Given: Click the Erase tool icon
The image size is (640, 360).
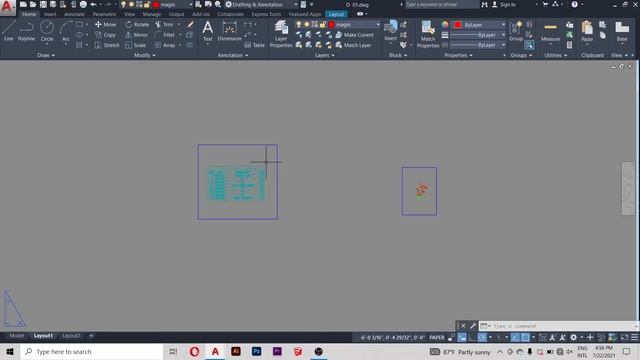Looking at the screenshot, I should (x=190, y=24).
